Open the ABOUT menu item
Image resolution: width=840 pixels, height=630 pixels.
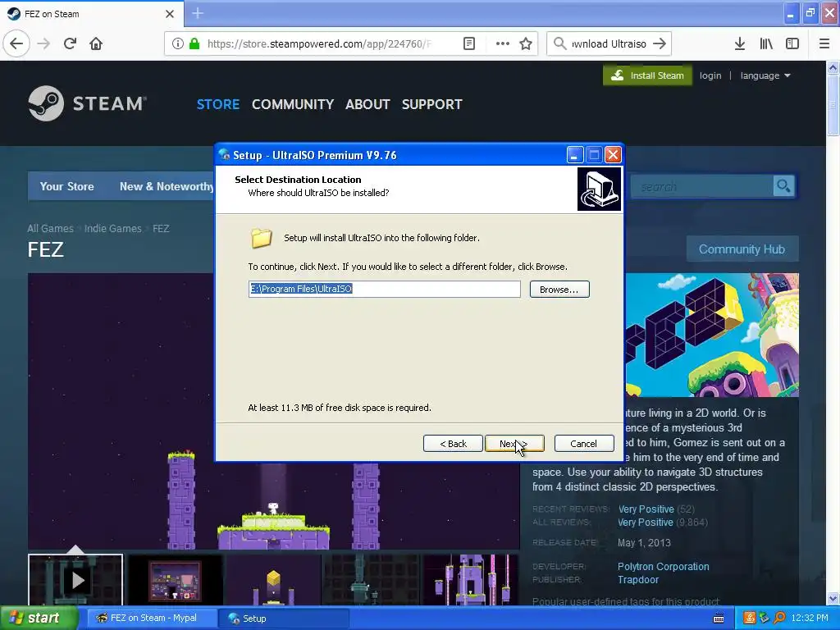click(367, 104)
